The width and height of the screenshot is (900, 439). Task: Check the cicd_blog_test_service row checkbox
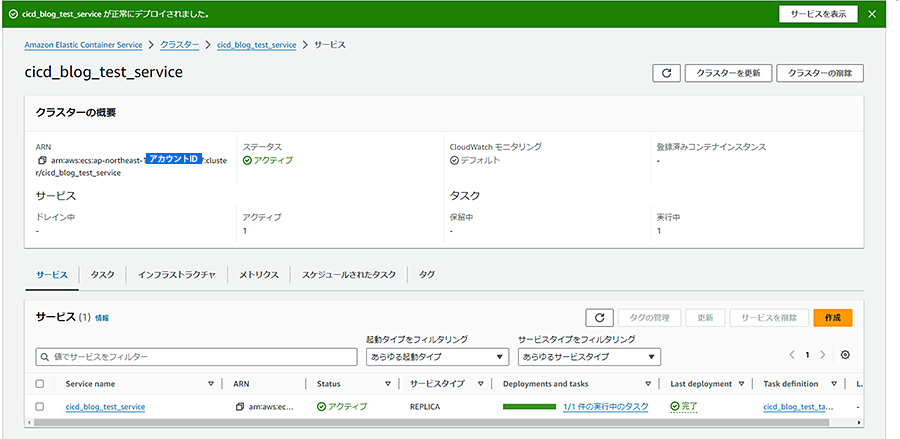40,406
